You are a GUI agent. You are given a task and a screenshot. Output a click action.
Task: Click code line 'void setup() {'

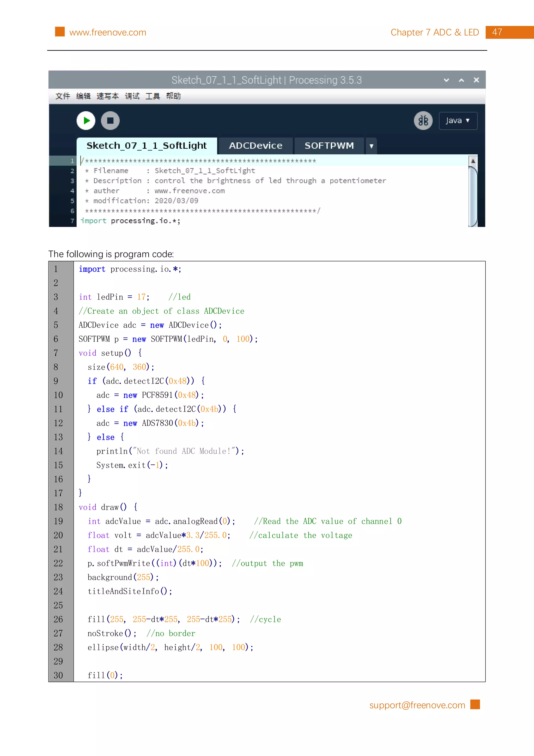110,353
